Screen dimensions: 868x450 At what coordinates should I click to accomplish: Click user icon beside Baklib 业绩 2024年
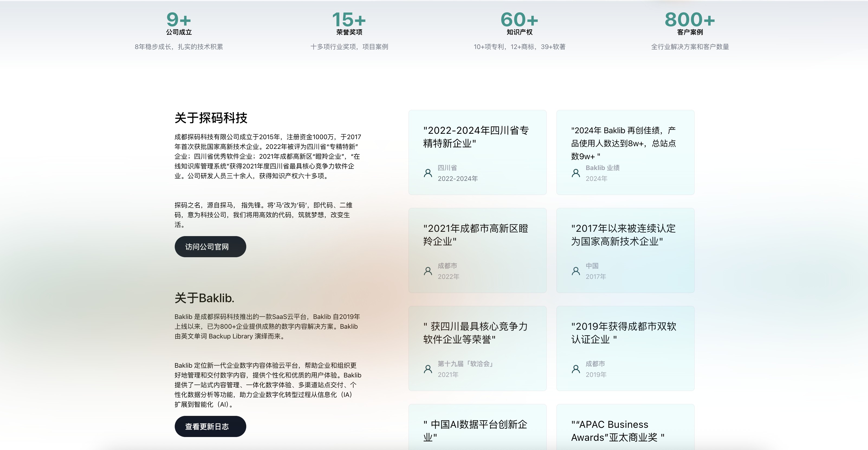point(575,173)
